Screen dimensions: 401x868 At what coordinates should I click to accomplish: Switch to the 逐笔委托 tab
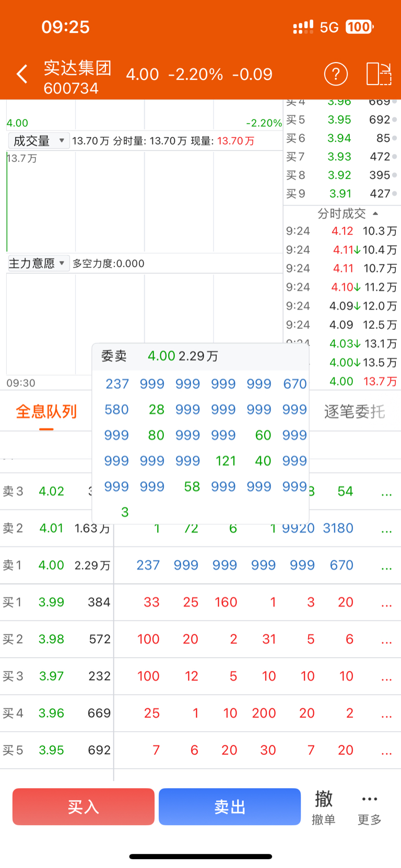pyautogui.click(x=355, y=411)
